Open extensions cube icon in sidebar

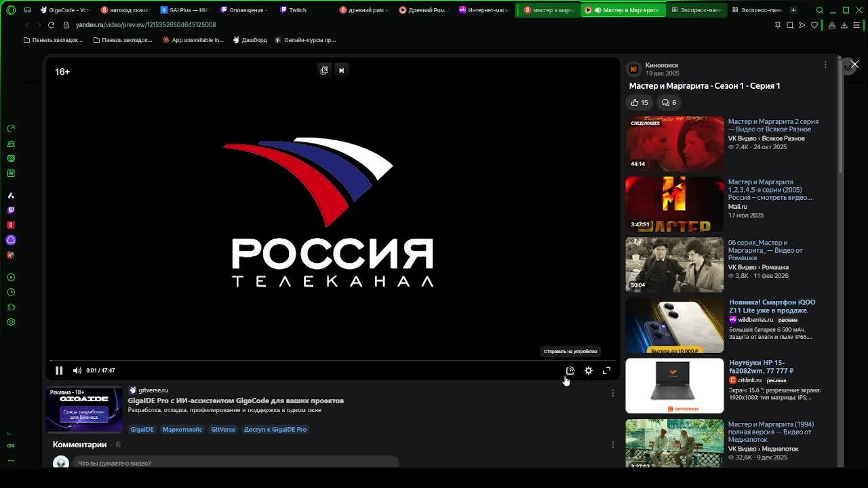tap(11, 307)
